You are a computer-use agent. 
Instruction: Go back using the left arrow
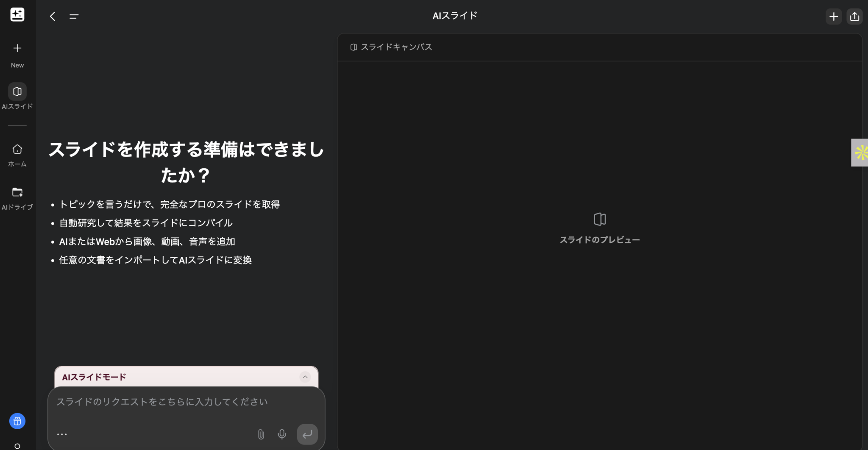coord(52,16)
